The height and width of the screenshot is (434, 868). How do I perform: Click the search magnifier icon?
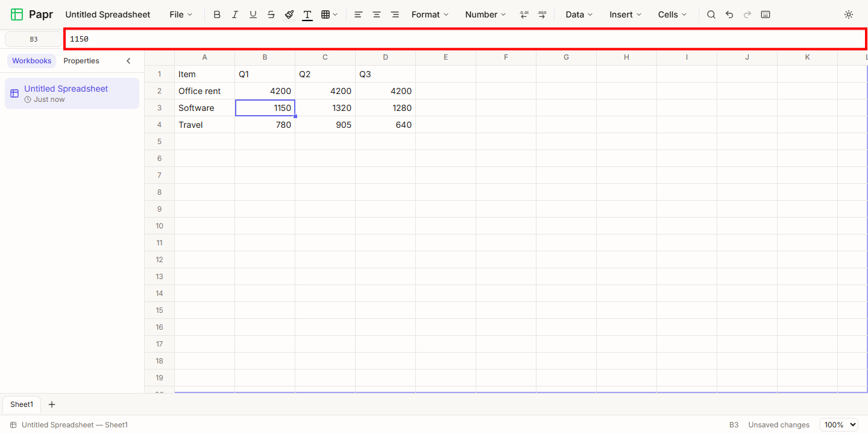point(711,14)
